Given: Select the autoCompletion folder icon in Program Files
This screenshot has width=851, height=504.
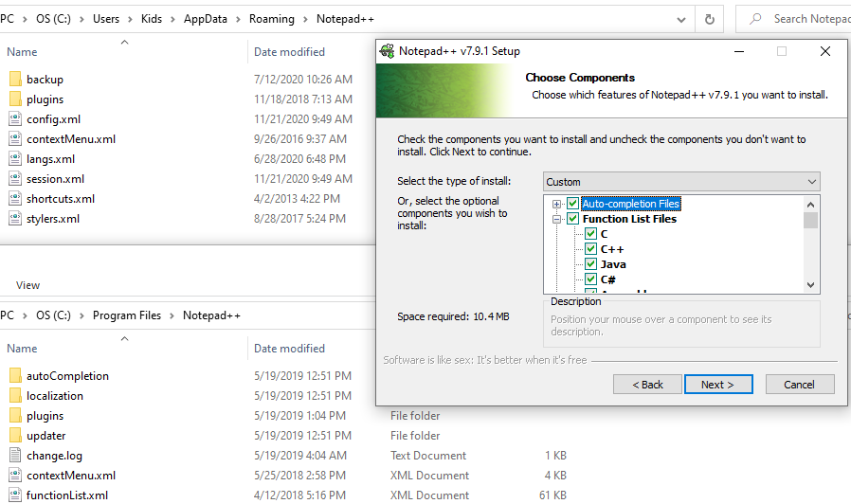Looking at the screenshot, I should coord(15,375).
